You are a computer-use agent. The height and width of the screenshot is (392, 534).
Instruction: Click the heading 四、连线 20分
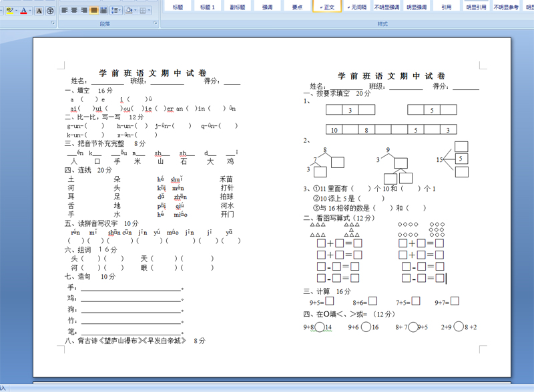[x=88, y=170]
